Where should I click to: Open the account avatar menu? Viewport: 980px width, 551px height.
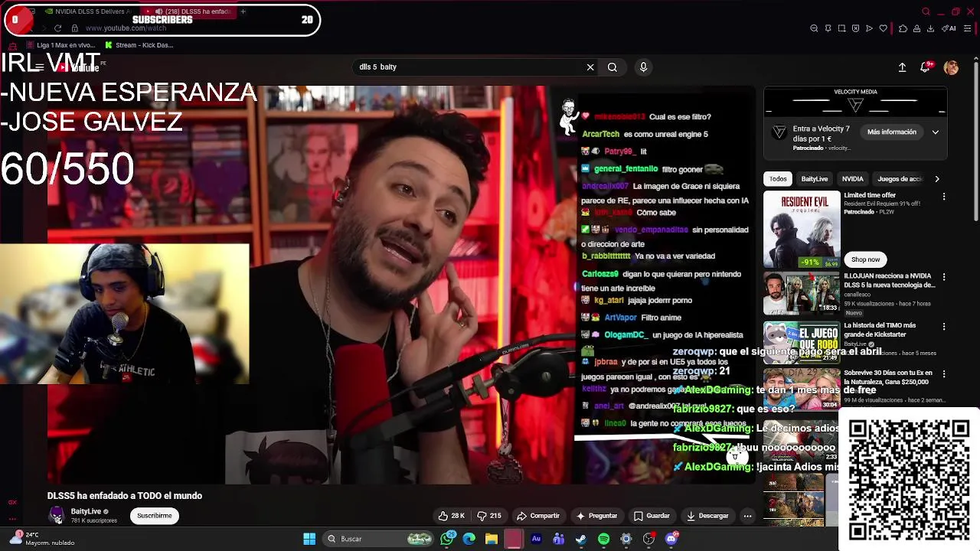tap(951, 67)
